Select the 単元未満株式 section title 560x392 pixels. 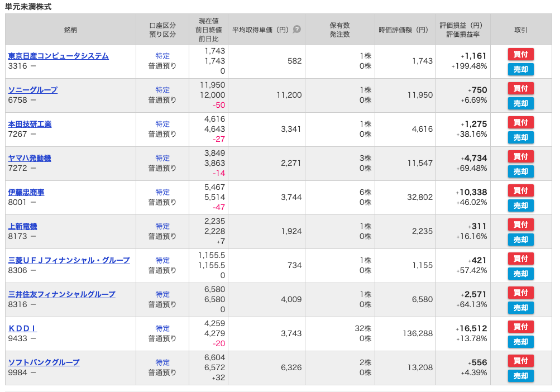coord(28,7)
